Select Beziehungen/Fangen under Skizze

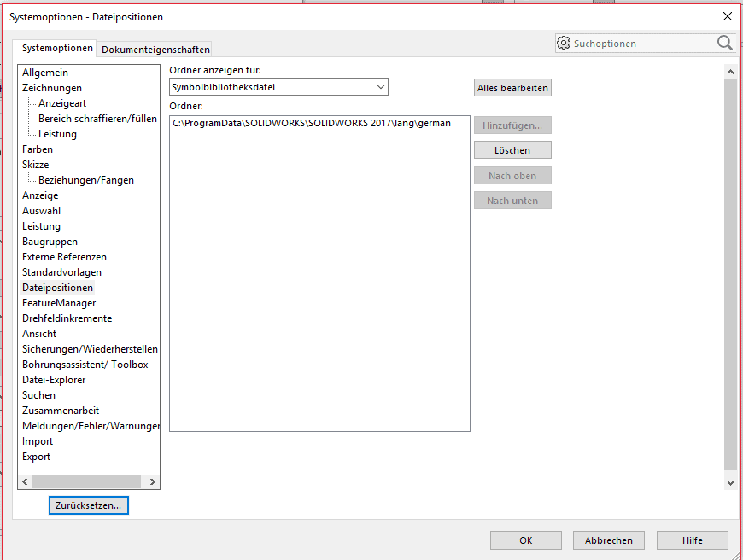pos(85,180)
